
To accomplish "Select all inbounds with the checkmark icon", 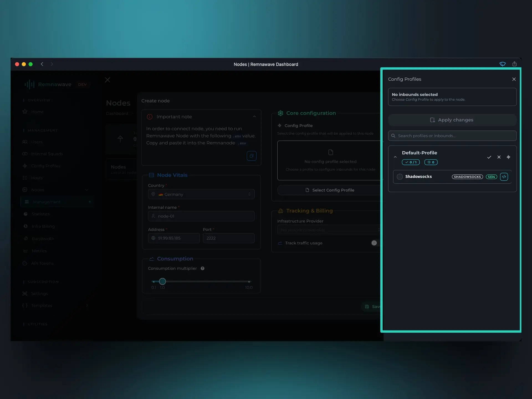I will click(x=489, y=157).
